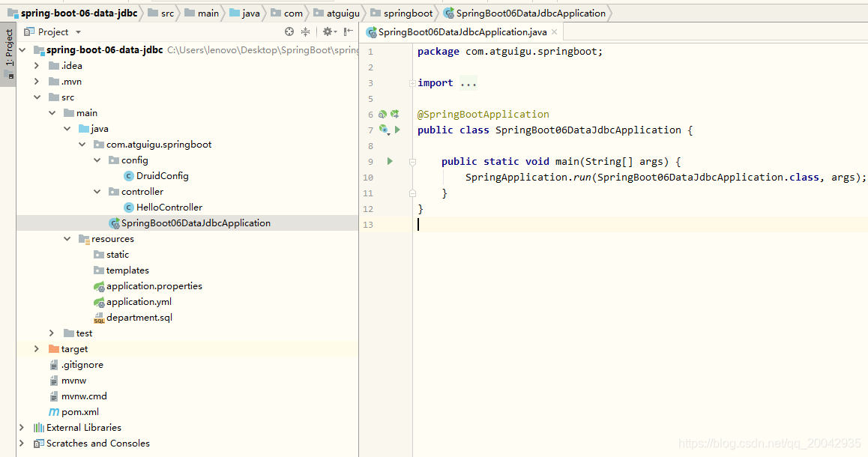The image size is (868, 457).
Task: Toggle the 1: Project side tool button
Action: click(8, 54)
